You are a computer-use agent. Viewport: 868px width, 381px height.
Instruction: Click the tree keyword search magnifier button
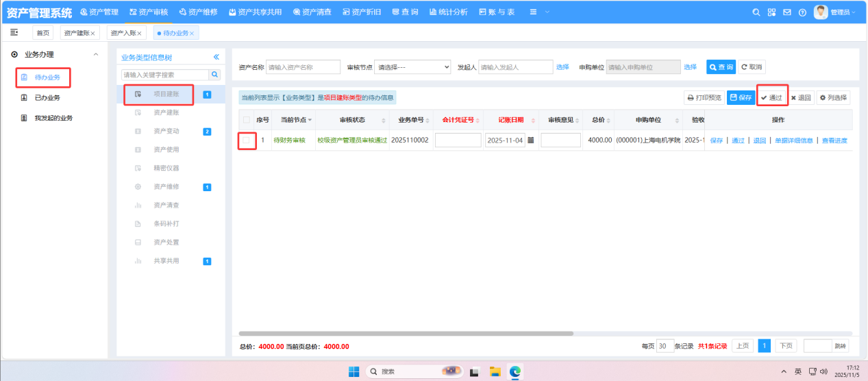215,74
